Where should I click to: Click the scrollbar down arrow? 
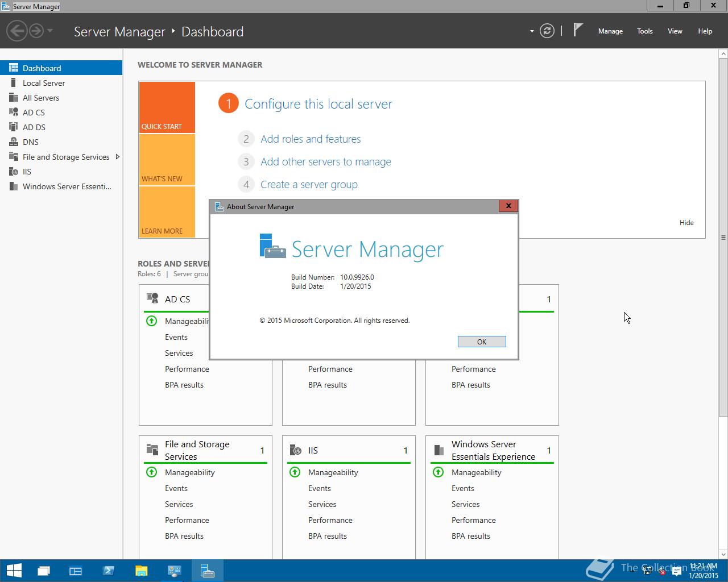pyautogui.click(x=723, y=555)
